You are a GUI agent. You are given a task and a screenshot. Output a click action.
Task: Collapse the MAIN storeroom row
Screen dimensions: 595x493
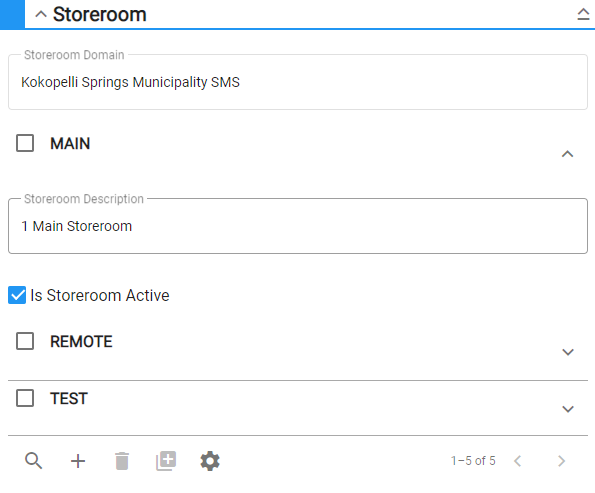click(x=567, y=154)
